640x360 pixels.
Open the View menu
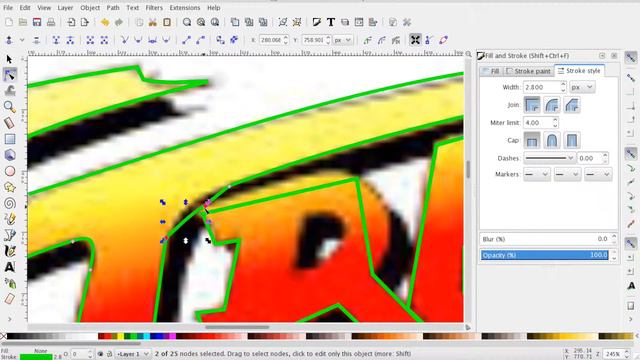[x=44, y=8]
